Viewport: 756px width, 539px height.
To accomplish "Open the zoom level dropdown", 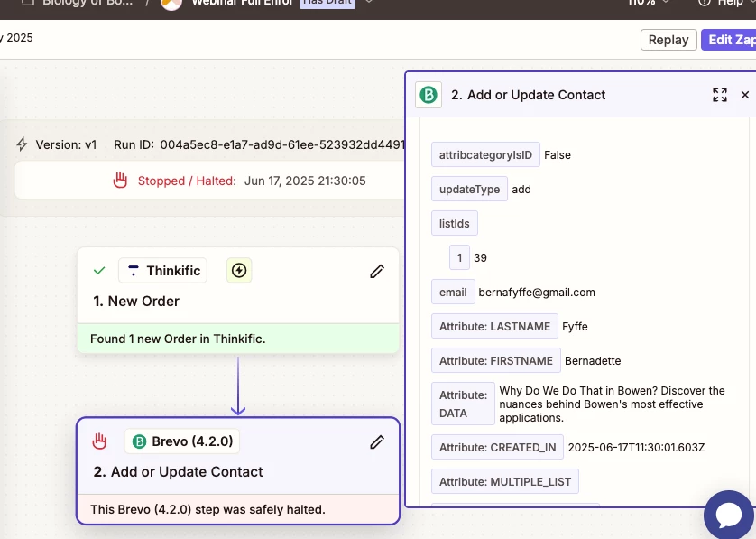I will [649, 3].
